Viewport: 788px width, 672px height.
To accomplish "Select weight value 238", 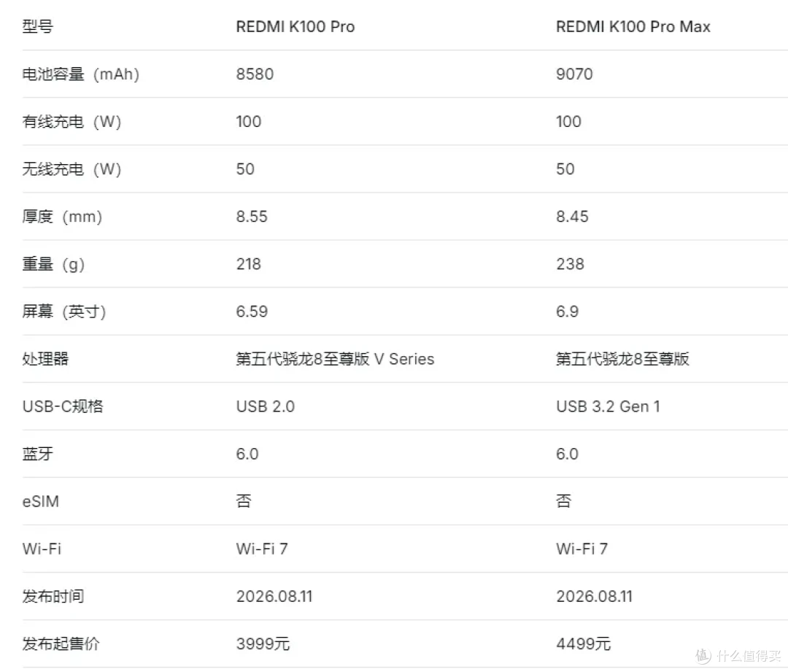I will tap(570, 264).
